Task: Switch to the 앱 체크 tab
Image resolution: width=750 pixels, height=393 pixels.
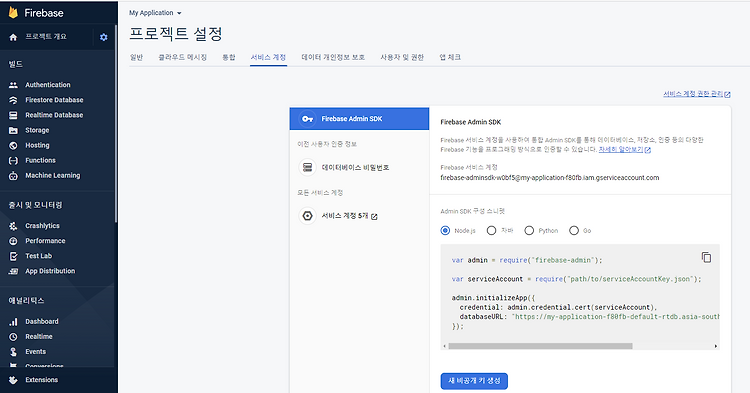Action: point(450,57)
